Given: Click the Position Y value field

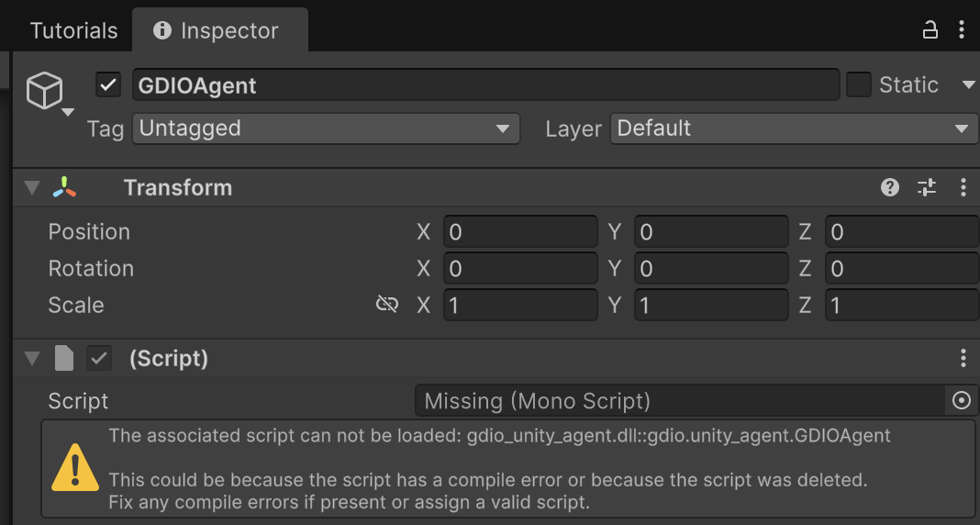Looking at the screenshot, I should click(711, 232).
